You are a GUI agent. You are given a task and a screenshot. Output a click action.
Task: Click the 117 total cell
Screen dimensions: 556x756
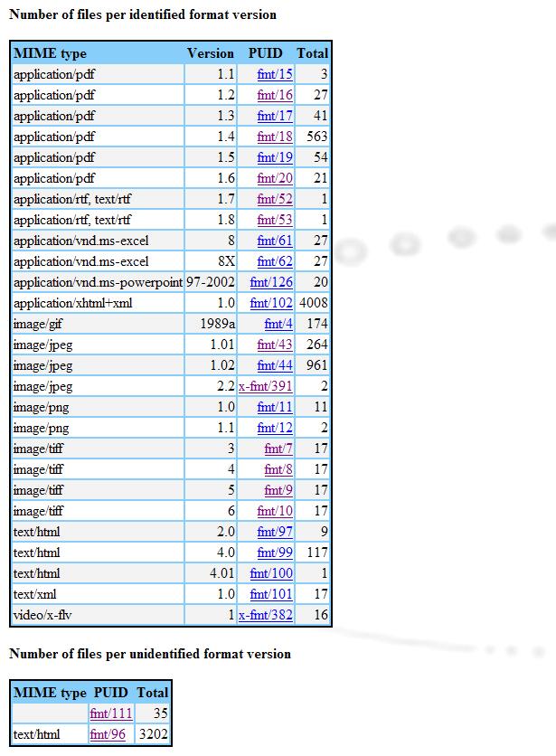313,553
